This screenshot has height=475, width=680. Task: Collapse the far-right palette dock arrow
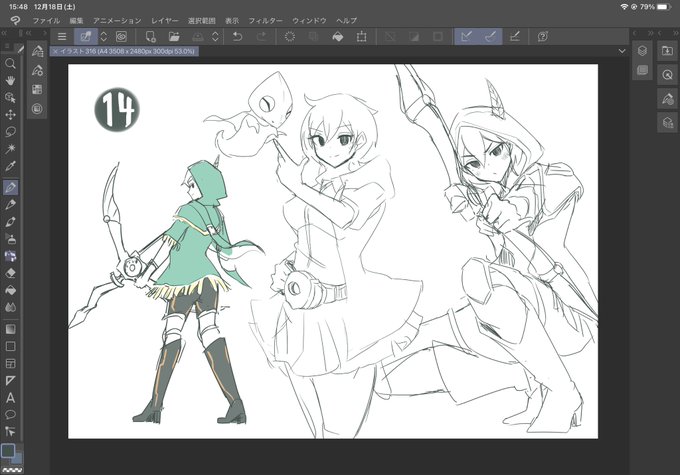pos(675,33)
